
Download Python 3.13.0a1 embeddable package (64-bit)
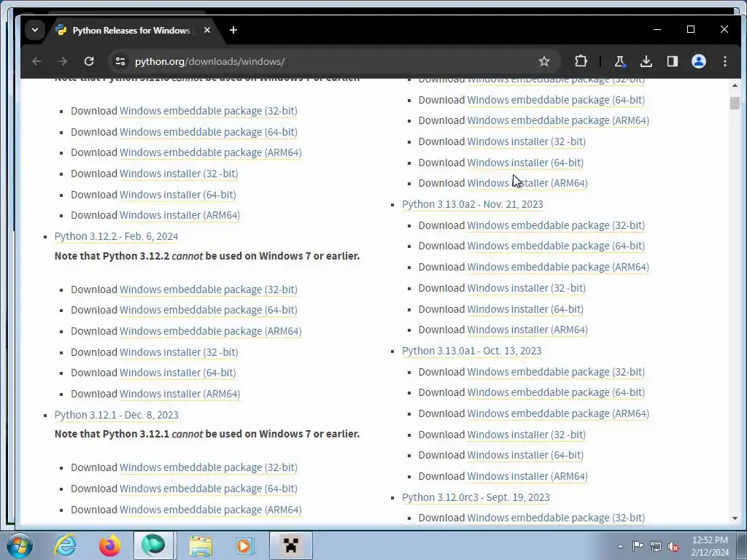click(556, 392)
